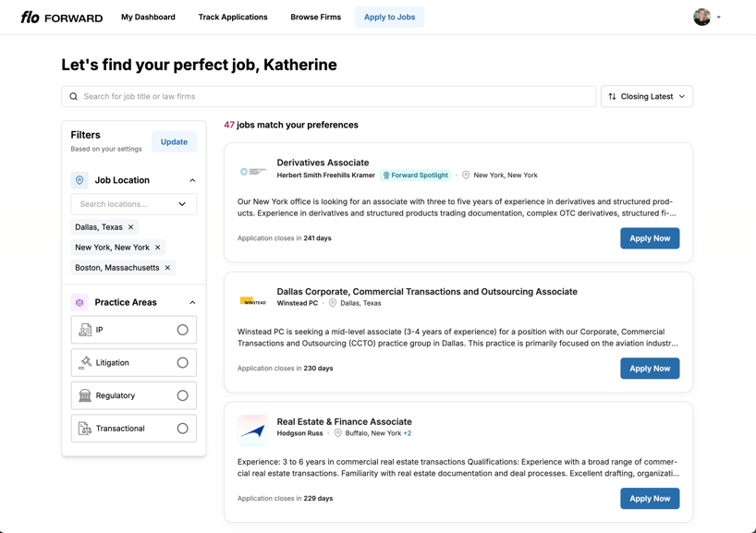Open Real Estate & Finance Associate title
756x533 pixels.
(344, 421)
